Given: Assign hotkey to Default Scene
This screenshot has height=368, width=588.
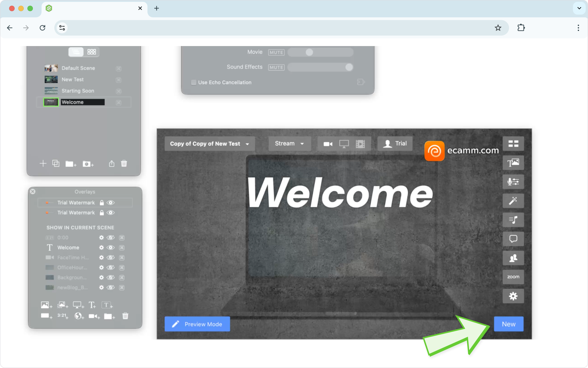Looking at the screenshot, I should click(x=119, y=68).
